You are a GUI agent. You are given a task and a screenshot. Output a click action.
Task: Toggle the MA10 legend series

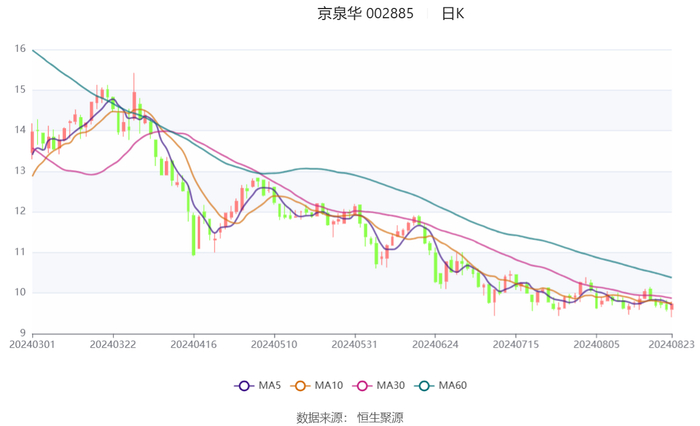click(x=317, y=385)
